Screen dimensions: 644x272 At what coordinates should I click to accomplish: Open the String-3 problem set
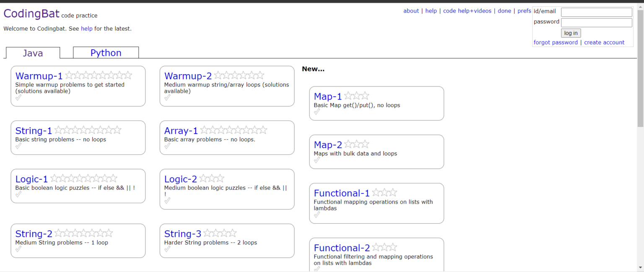pyautogui.click(x=183, y=233)
